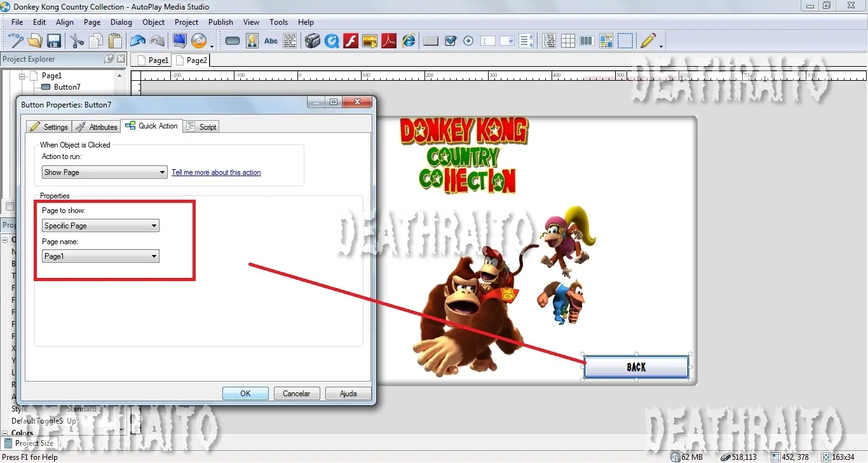The width and height of the screenshot is (868, 463).
Task: Insert a Web browser object icon
Action: [x=409, y=41]
